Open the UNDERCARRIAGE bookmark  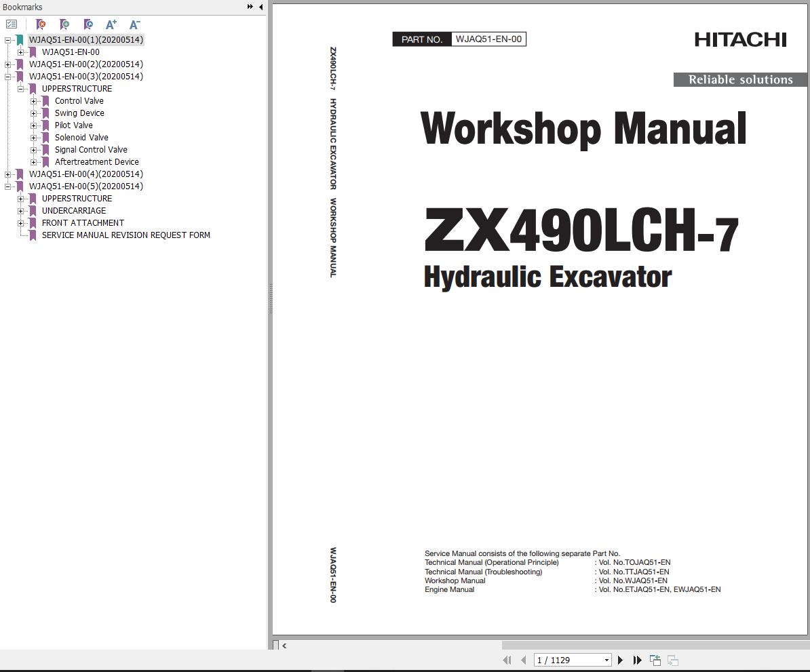point(74,211)
